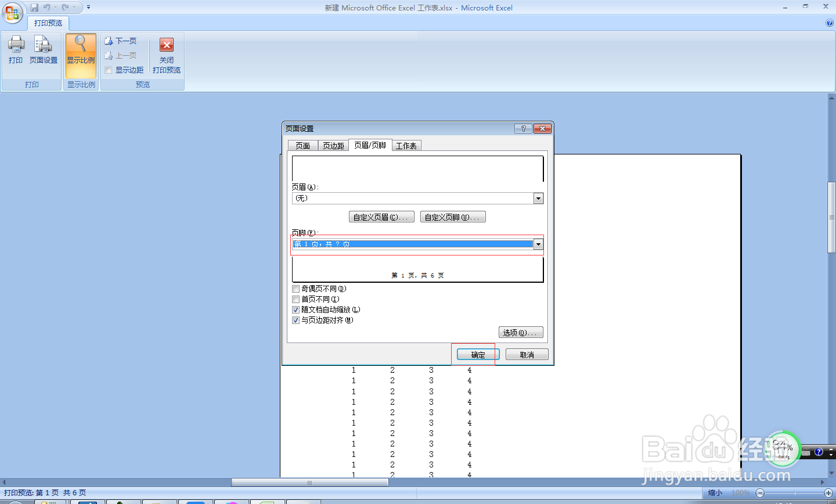Switch to the 工作表 tab
This screenshot has width=836, height=504.
(406, 146)
